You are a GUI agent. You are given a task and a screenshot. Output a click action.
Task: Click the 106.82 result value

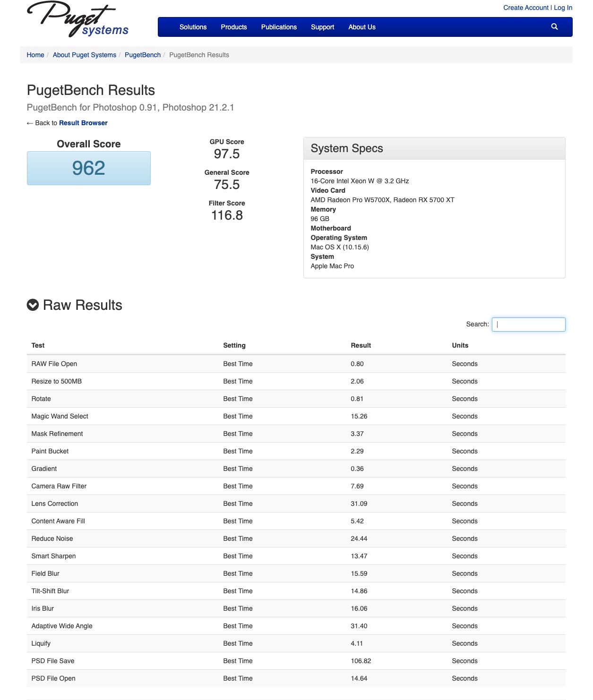[x=361, y=661]
